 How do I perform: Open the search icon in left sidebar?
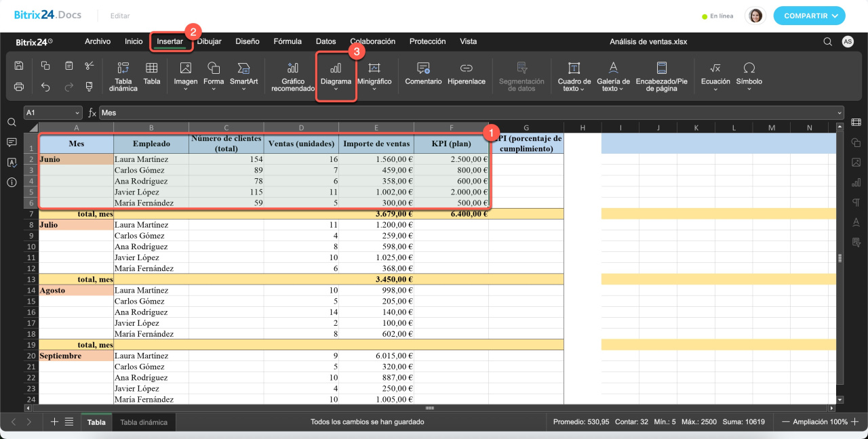pos(12,122)
